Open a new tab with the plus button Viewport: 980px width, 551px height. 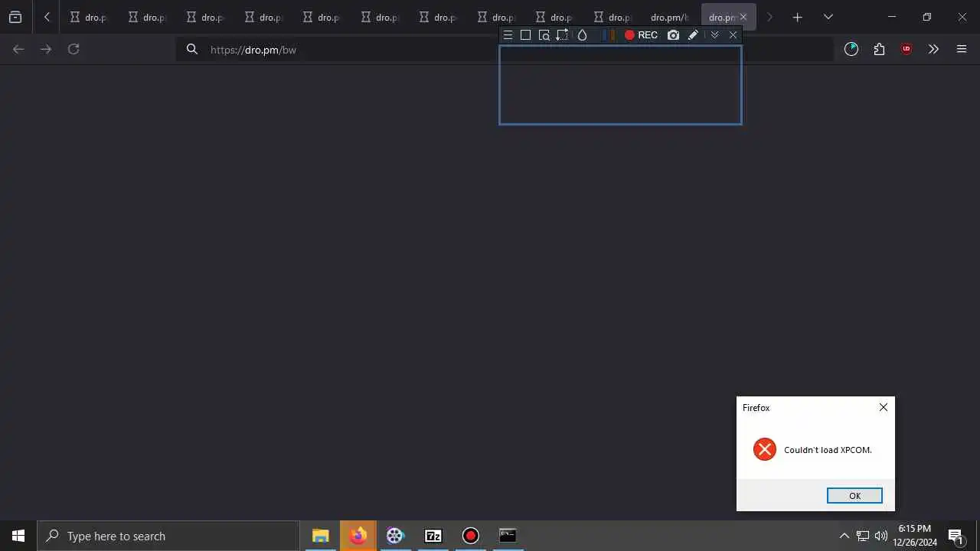point(798,17)
